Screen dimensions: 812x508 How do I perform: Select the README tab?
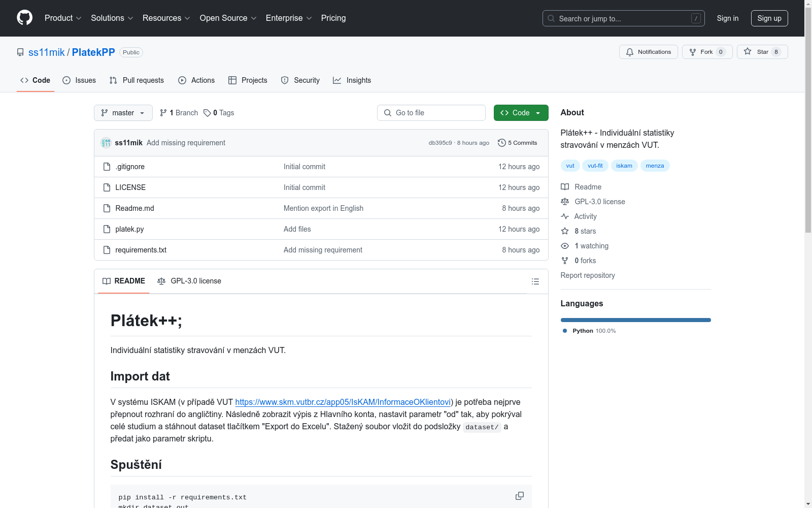pos(124,281)
